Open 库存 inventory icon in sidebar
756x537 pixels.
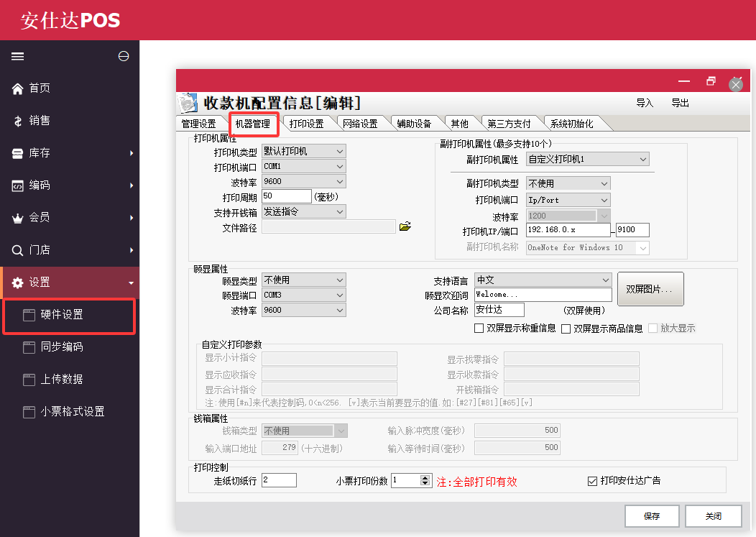pyautogui.click(x=17, y=153)
